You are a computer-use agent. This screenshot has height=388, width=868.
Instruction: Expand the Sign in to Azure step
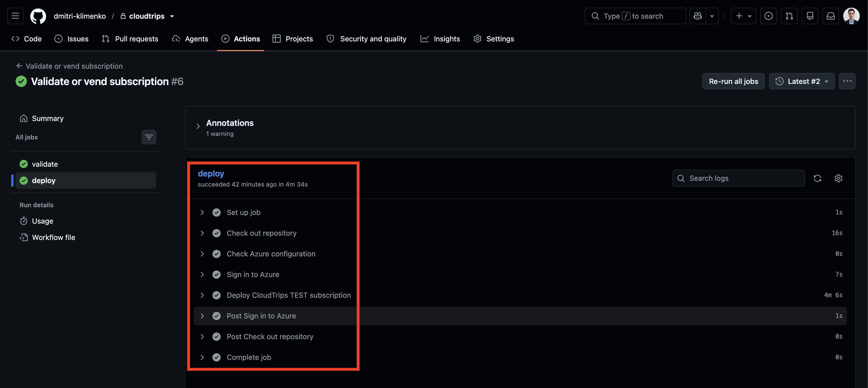[x=520, y=274]
